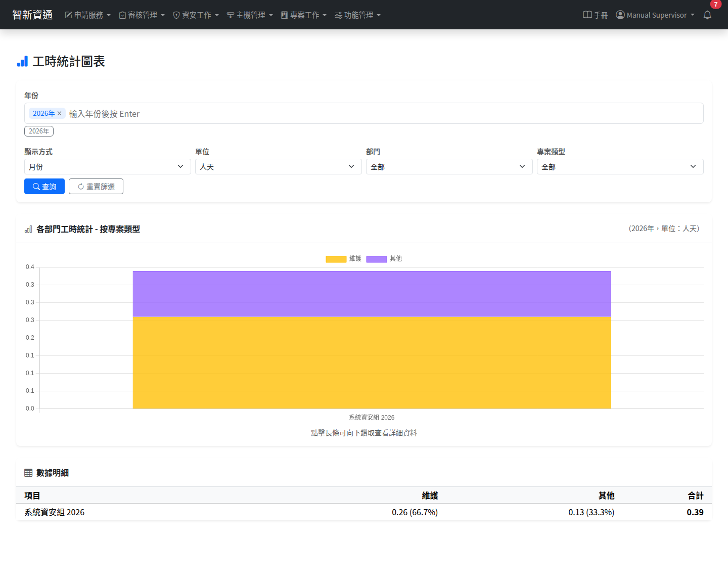Open the 單位 dropdown showing 人天
728x587 pixels.
[x=279, y=166]
